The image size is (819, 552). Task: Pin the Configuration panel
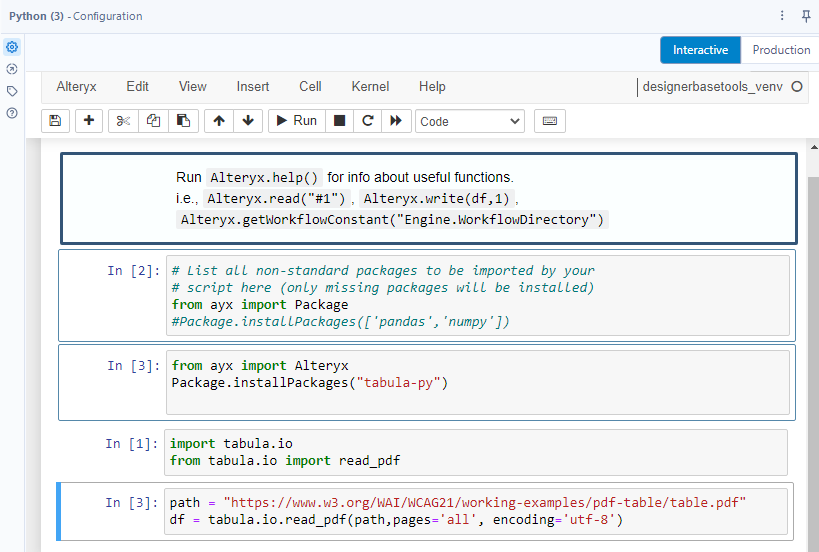pyautogui.click(x=806, y=16)
